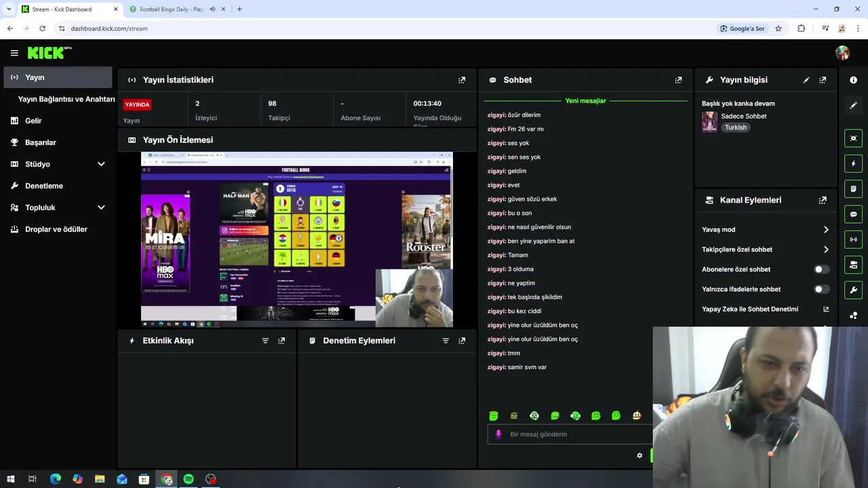Click the Yeni mesajlar divider label
868x488 pixels.
[x=585, y=101]
